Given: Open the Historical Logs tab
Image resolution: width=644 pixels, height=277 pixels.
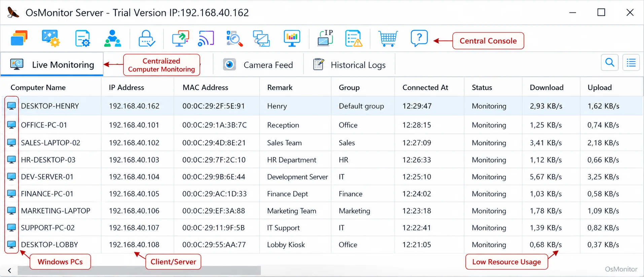Looking at the screenshot, I should pos(349,65).
